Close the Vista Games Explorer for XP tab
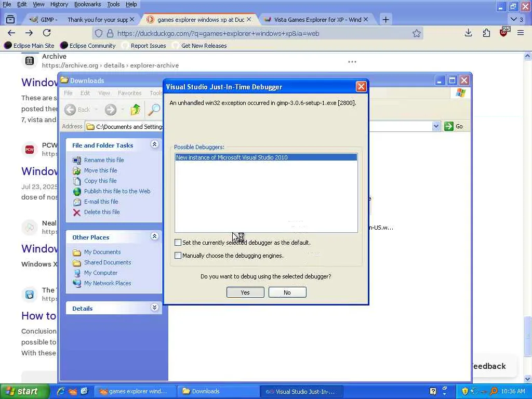The height and width of the screenshot is (399, 532). (x=366, y=19)
